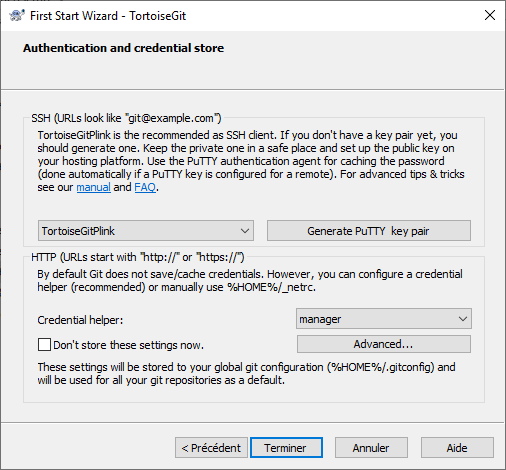Viewport: 506px width, 470px height.
Task: Click the TortoiseGit tortoise icon in title bar
Action: (x=17, y=16)
